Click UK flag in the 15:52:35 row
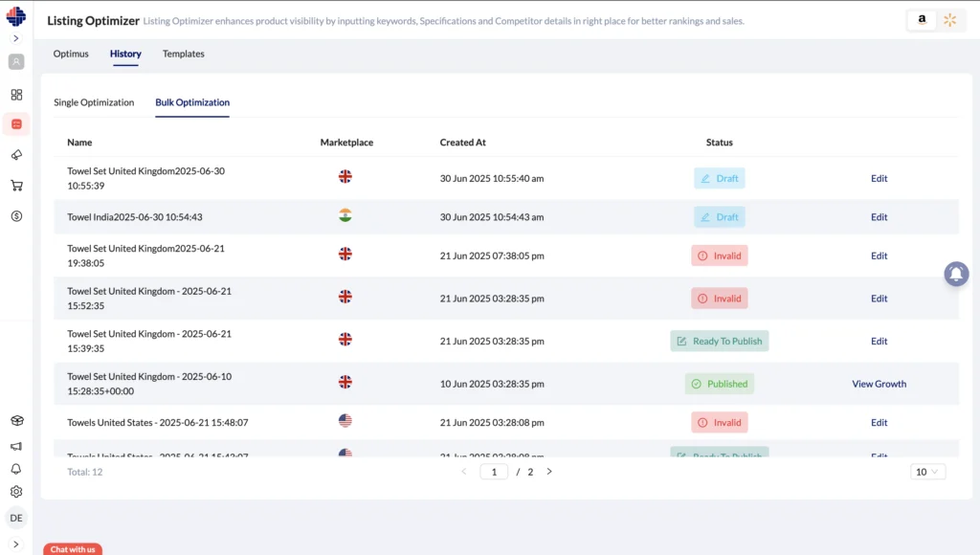Viewport: 980px width, 555px height. [345, 297]
